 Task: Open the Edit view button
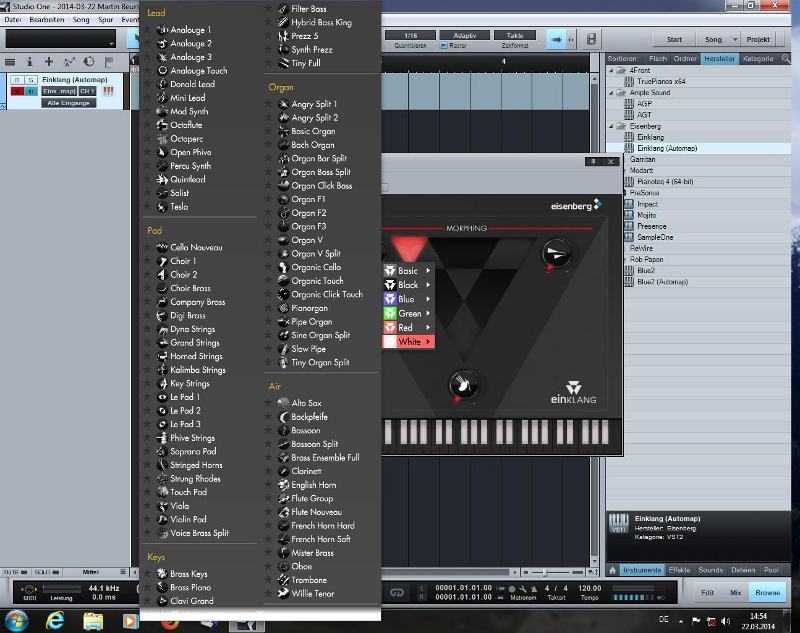[708, 593]
